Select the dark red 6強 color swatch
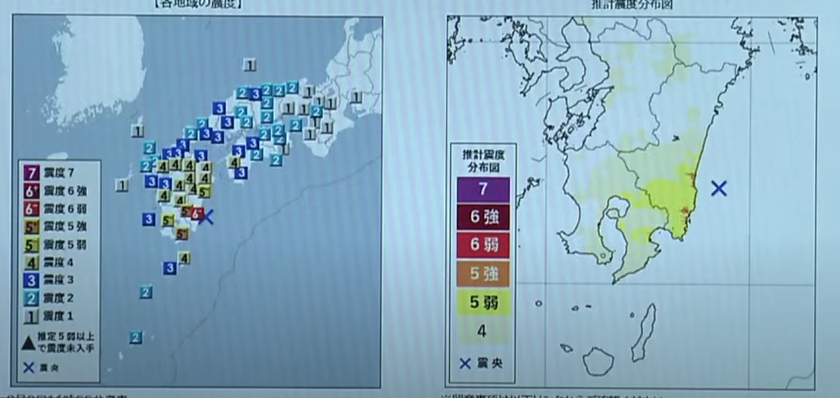Screen dimensions: 840x398 click(483, 217)
